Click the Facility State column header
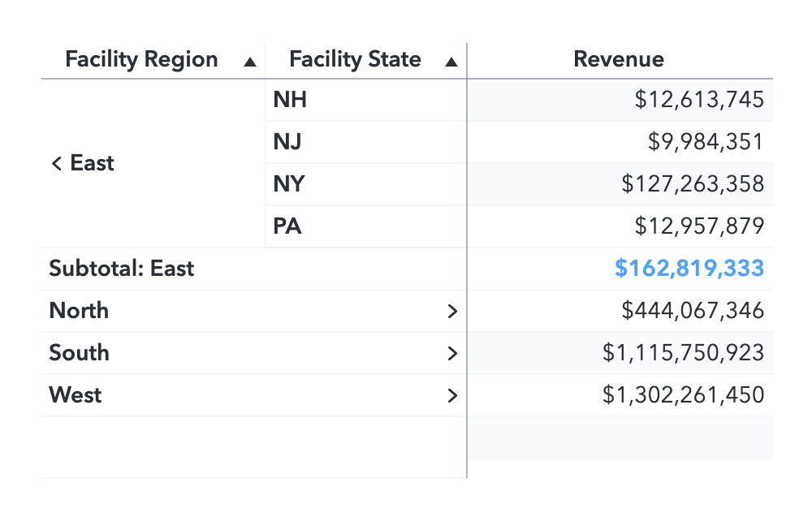Screen dimensions: 812x521 [x=355, y=59]
